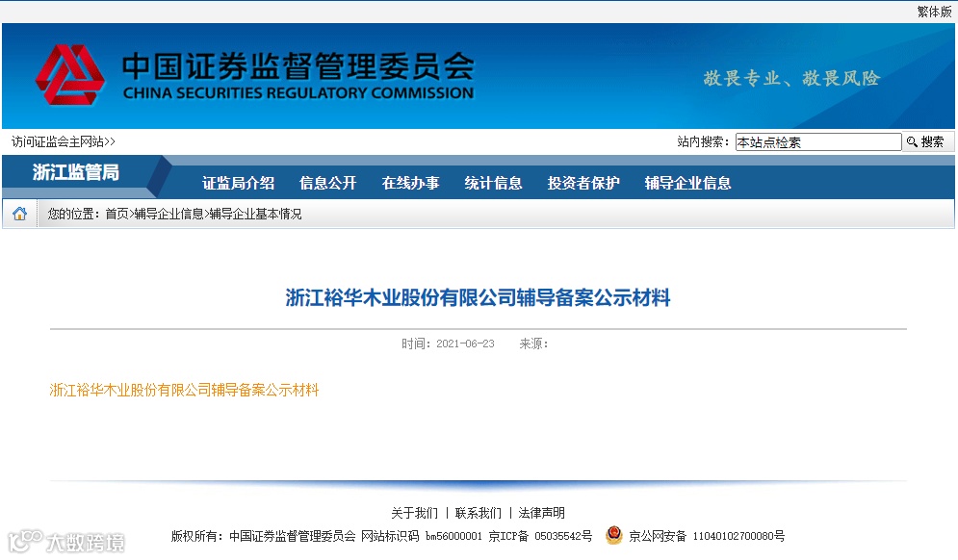Open the 投资者保护 menu
This screenshot has height=560, width=958.
583,183
